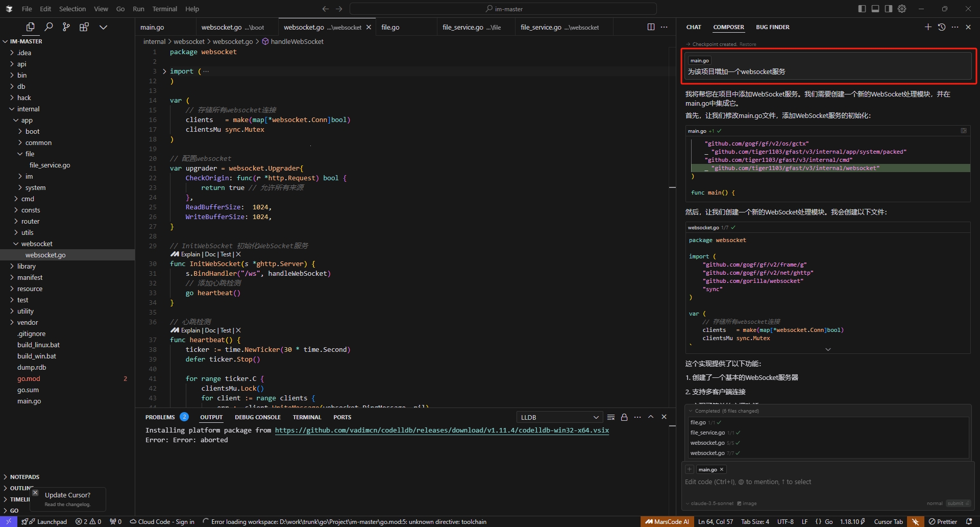Open Cursor settings gear icon
This screenshot has height=527, width=980.
902,9
